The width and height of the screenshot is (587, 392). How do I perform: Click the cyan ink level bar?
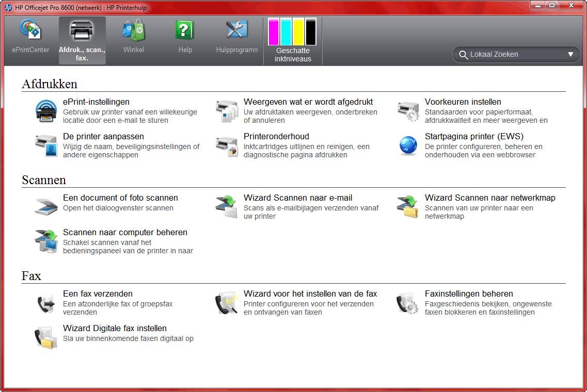(285, 31)
